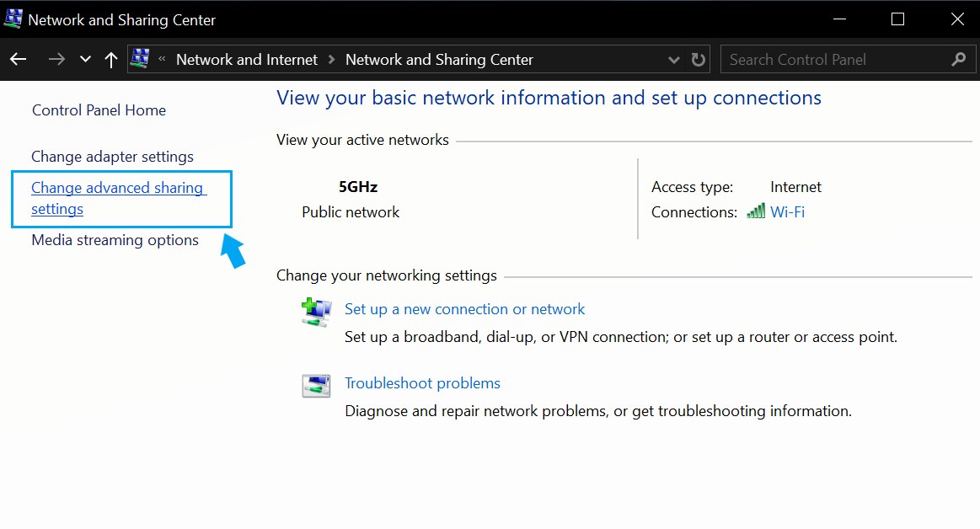This screenshot has height=529, width=980.
Task: Open the Wi-Fi connection status
Action: (x=787, y=211)
